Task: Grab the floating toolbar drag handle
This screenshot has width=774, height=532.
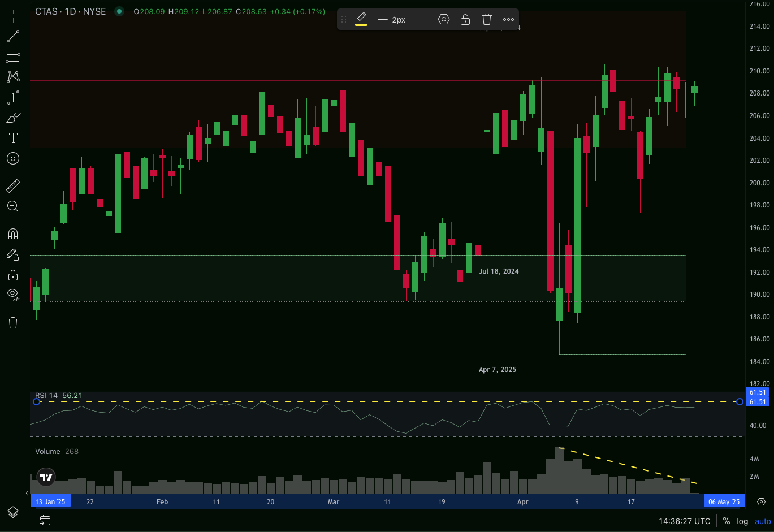Action: pos(344,19)
